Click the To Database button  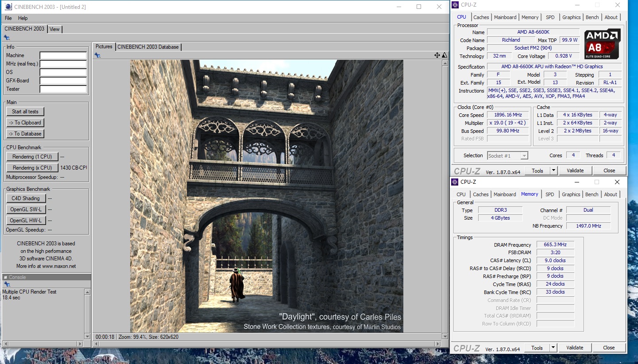click(25, 134)
